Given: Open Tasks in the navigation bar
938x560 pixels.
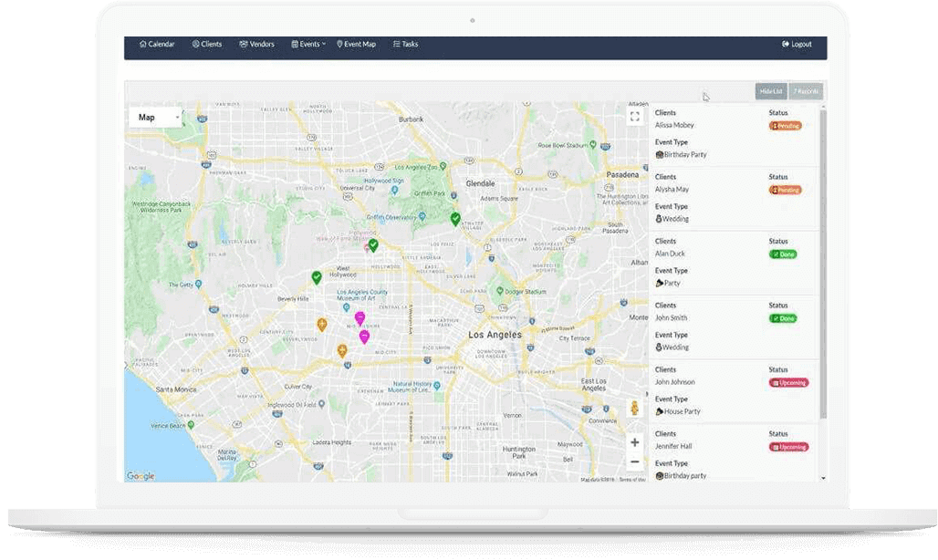Looking at the screenshot, I should 405,44.
